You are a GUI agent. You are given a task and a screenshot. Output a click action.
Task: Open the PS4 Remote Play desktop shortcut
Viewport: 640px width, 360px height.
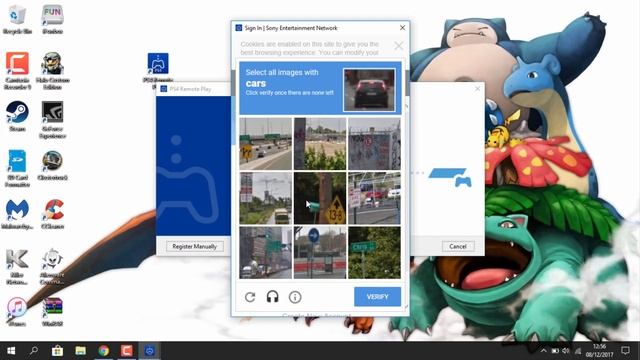[x=158, y=69]
